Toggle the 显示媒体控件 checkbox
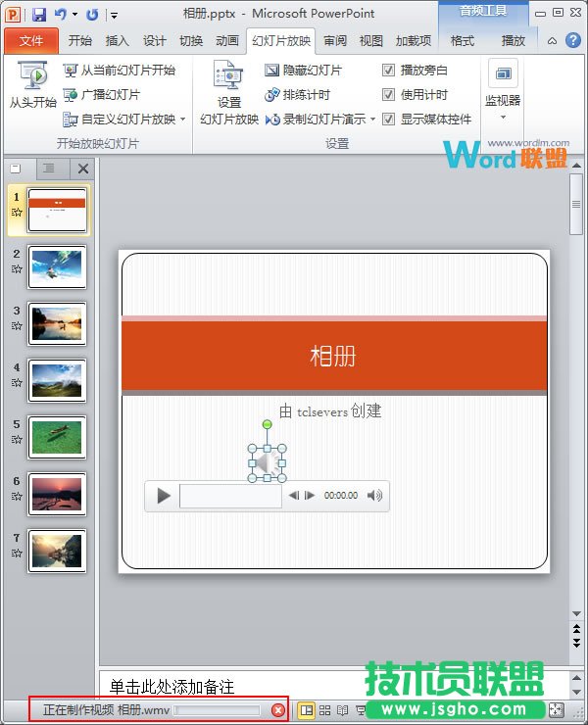Image resolution: width=588 pixels, height=725 pixels. click(x=389, y=120)
